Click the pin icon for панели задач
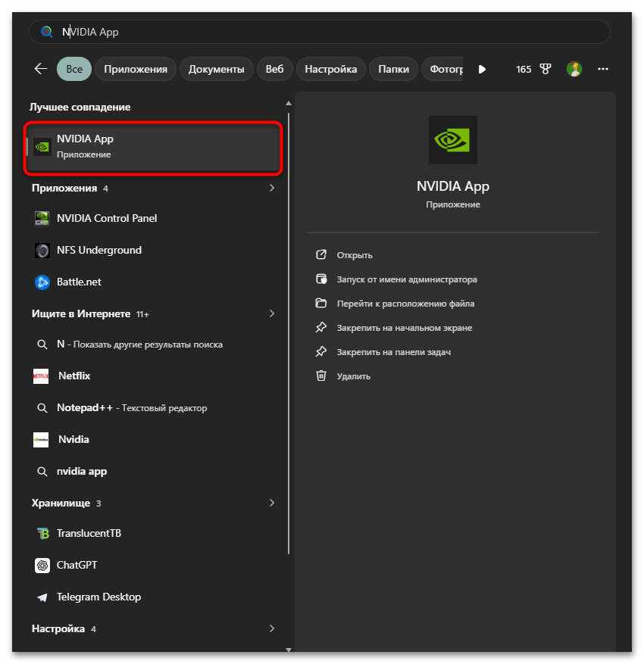 (x=321, y=351)
